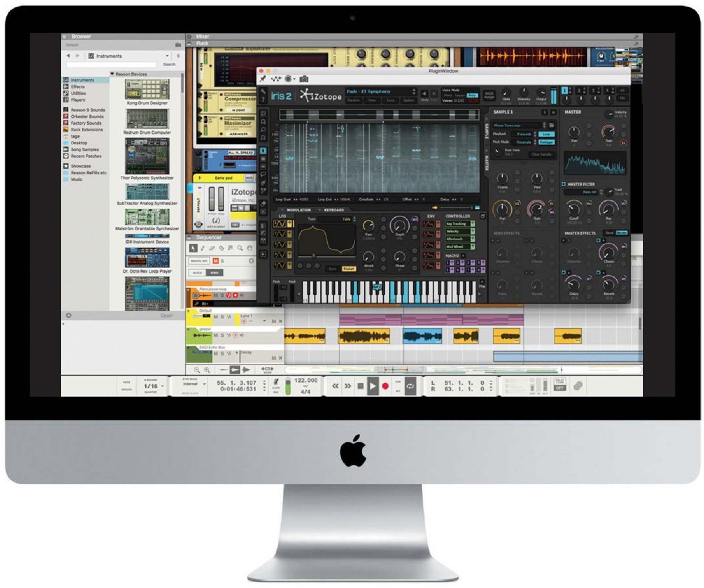Open the 1/16 quantize dropdown

coord(153,386)
